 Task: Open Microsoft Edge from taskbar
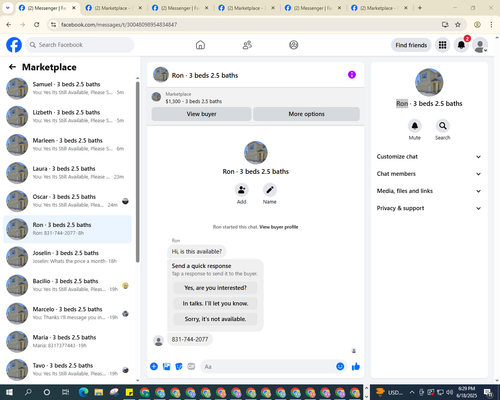tap(83, 392)
